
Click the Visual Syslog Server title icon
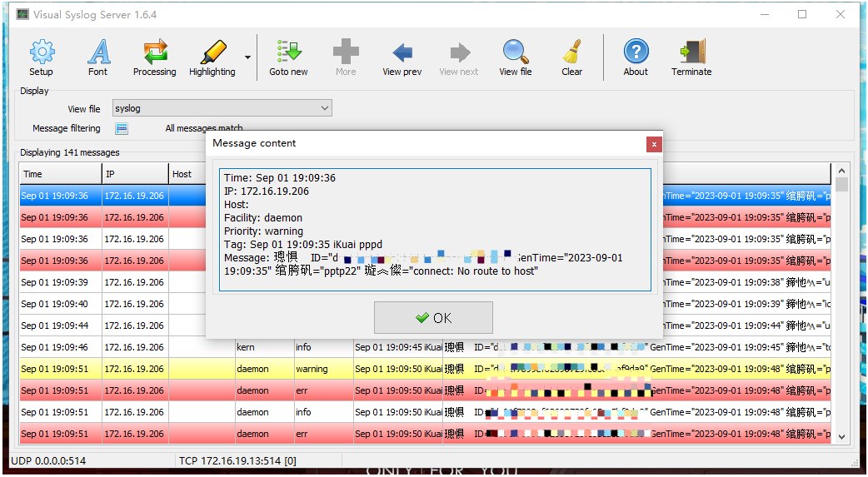pyautogui.click(x=22, y=14)
